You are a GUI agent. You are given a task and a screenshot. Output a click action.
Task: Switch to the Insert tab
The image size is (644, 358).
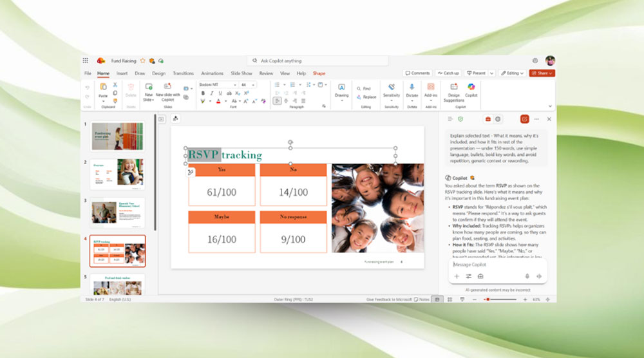tap(122, 73)
